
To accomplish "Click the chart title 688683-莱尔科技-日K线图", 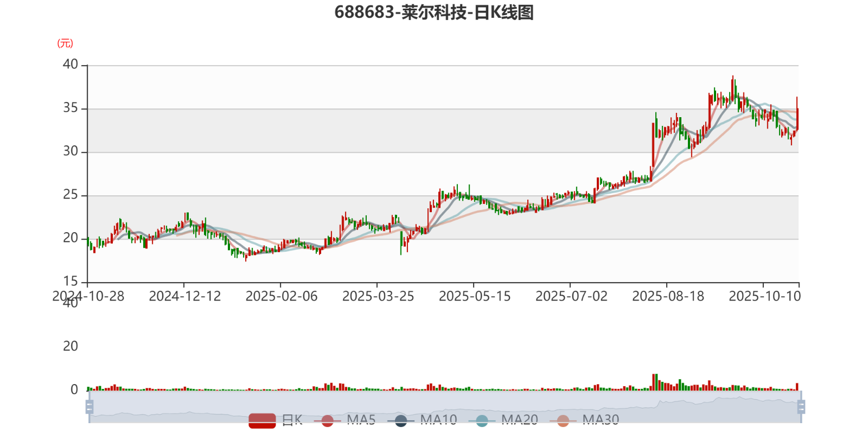I will pos(434,12).
